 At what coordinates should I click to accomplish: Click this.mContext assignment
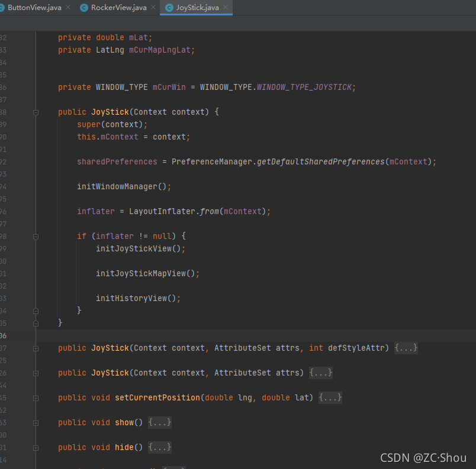pyautogui.click(x=133, y=137)
